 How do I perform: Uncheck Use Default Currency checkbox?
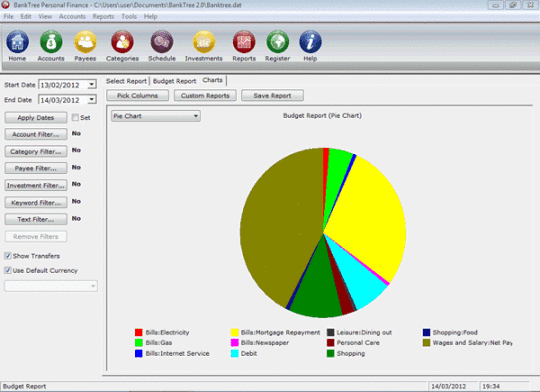pyautogui.click(x=8, y=270)
